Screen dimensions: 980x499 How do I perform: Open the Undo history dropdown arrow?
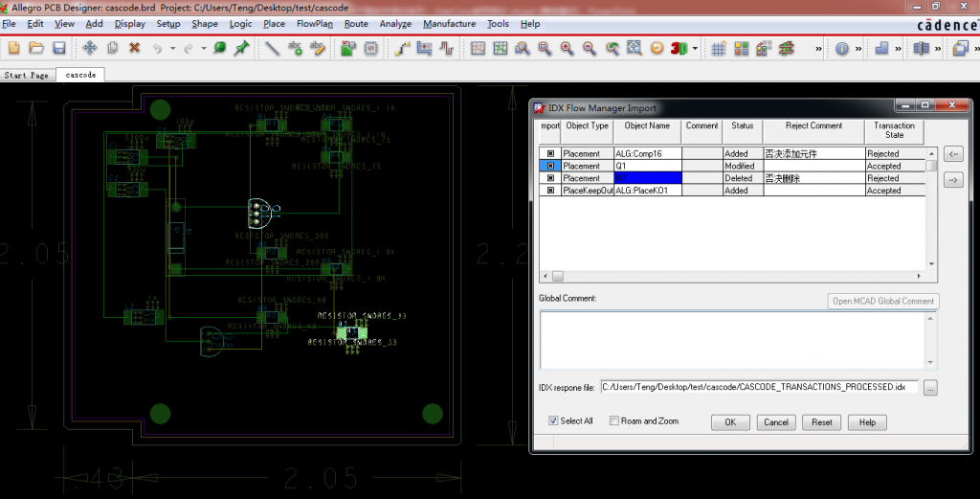(x=172, y=48)
